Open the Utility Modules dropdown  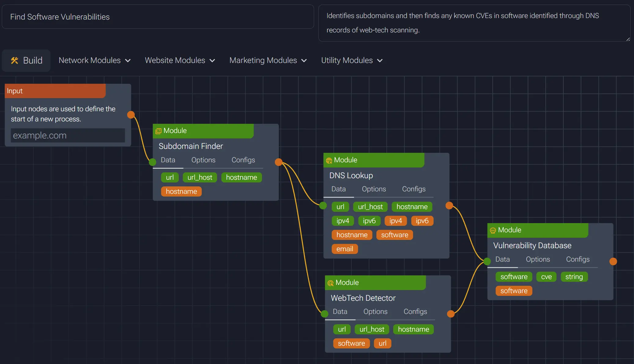(352, 61)
